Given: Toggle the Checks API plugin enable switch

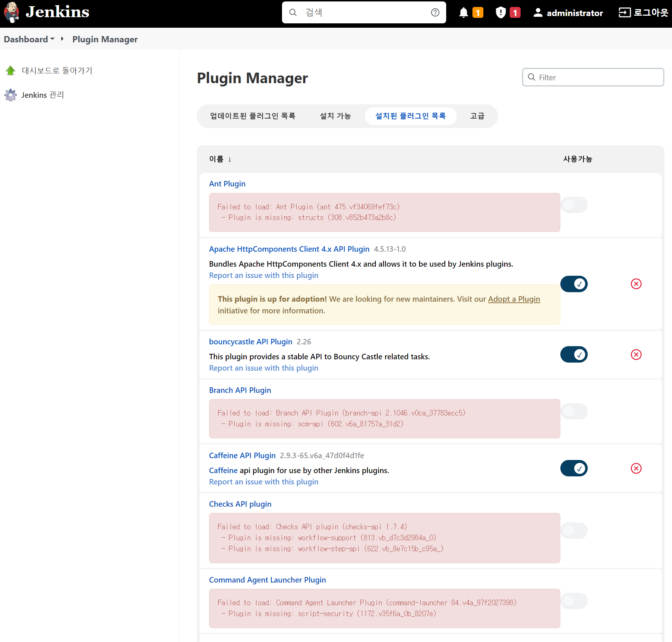Looking at the screenshot, I should [574, 531].
